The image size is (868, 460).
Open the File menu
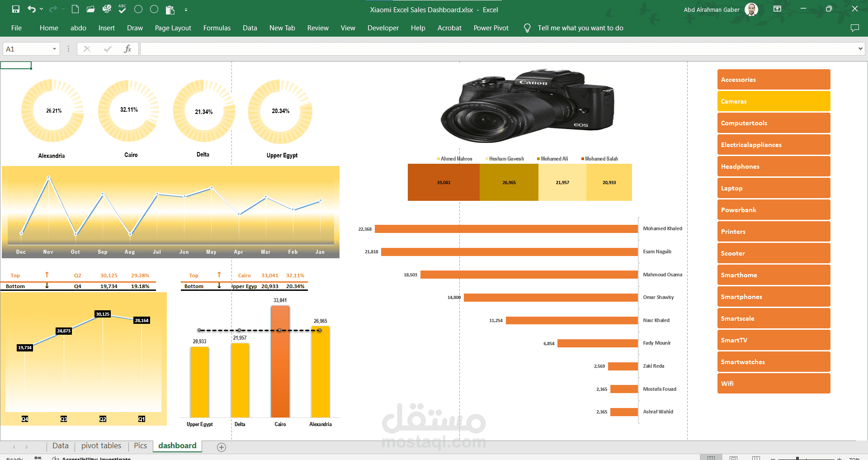[x=16, y=28]
